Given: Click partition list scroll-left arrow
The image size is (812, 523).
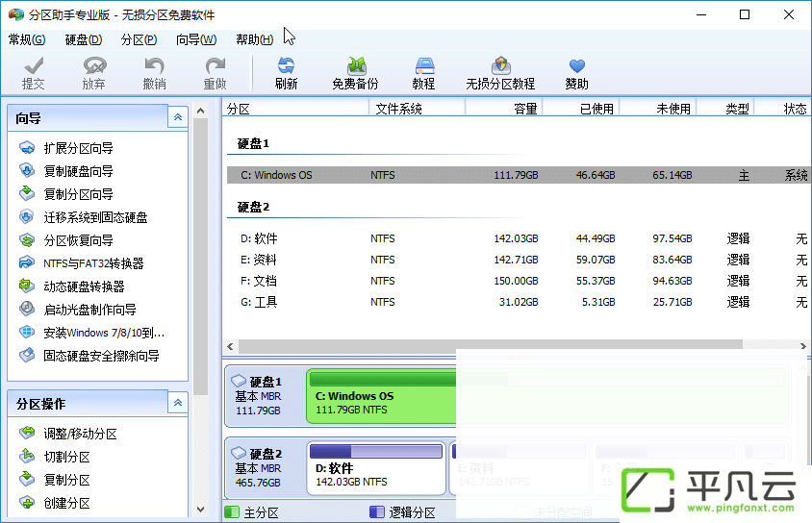Looking at the screenshot, I should tap(231, 346).
